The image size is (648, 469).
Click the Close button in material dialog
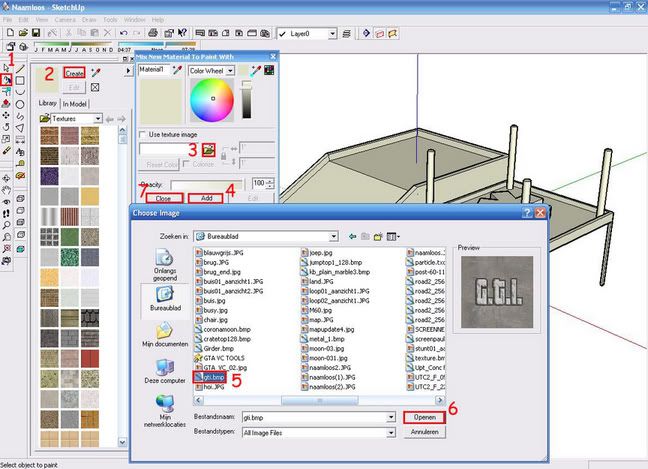164,198
